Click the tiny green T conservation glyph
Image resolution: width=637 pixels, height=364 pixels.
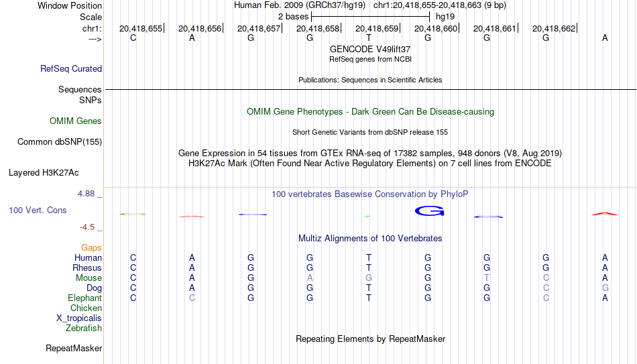tap(368, 216)
